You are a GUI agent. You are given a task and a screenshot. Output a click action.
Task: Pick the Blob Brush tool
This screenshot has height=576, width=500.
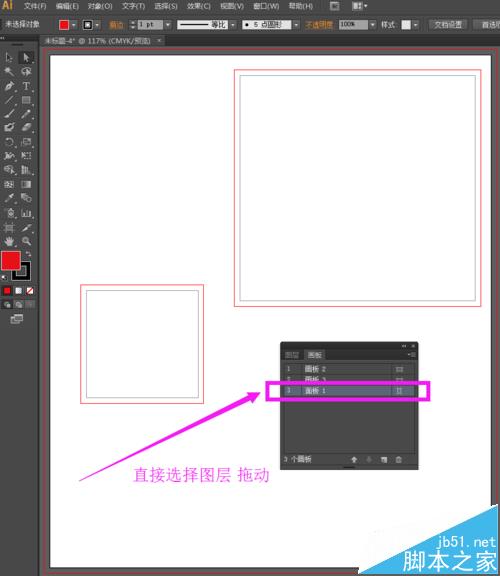9,127
